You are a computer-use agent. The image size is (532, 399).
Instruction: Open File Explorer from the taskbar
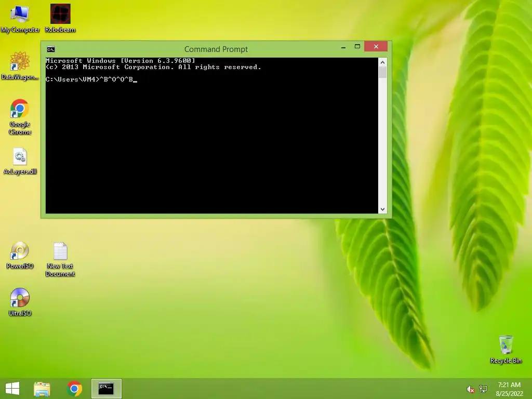(42, 389)
